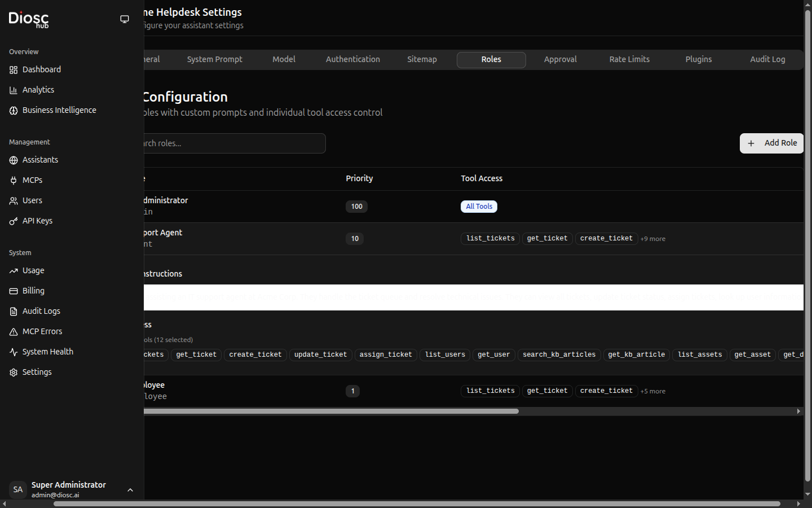Toggle the search_kb_articles tool chip
The width and height of the screenshot is (812, 508).
559,354
